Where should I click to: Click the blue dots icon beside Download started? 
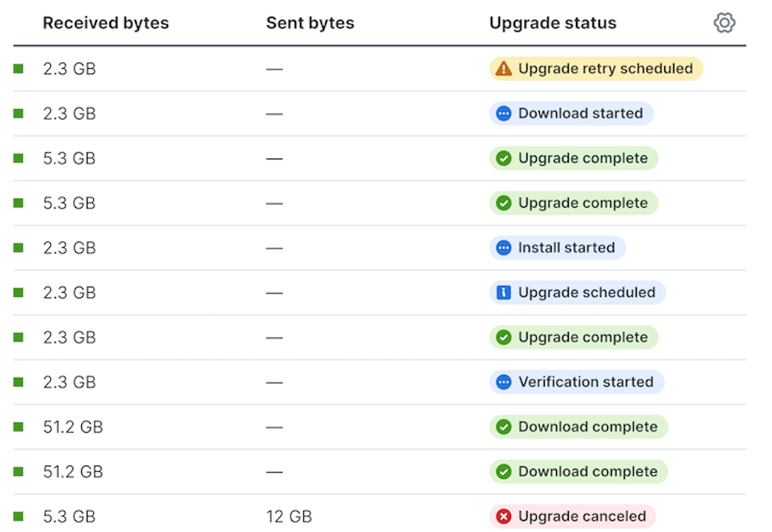click(x=504, y=113)
